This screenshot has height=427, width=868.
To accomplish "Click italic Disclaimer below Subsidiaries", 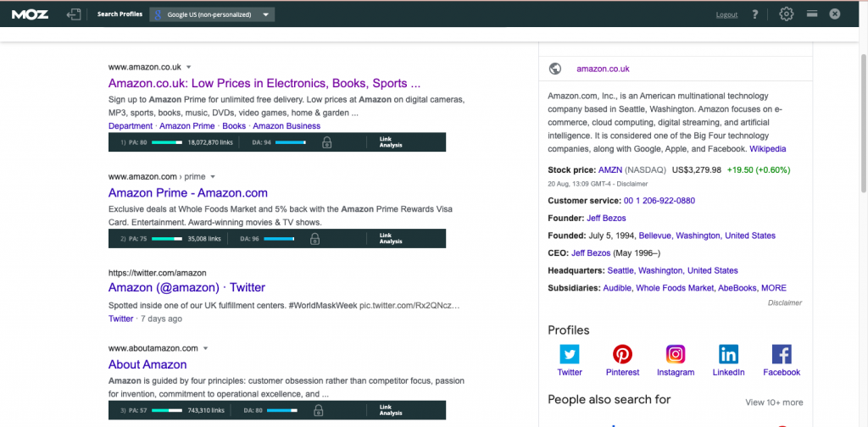I will tap(785, 302).
